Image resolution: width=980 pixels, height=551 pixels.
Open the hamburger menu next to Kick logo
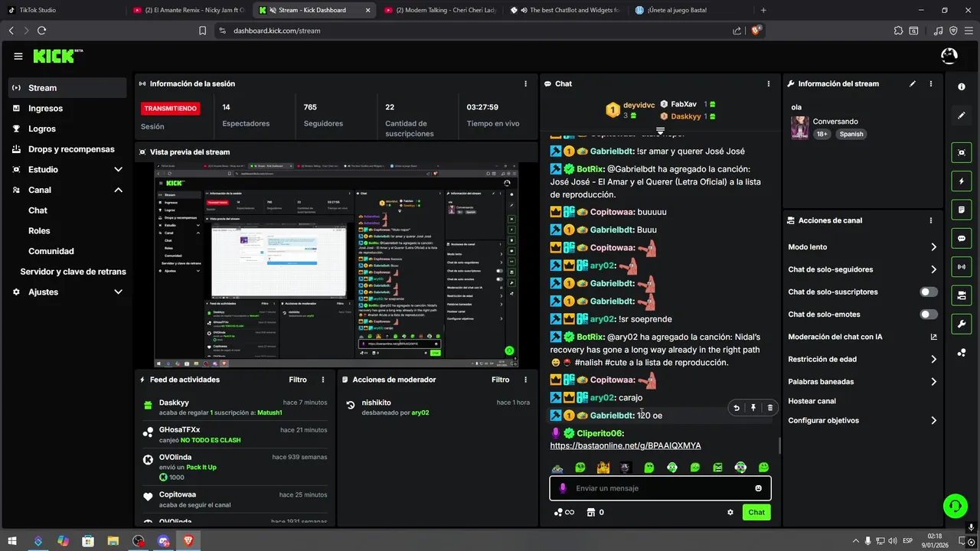18,56
